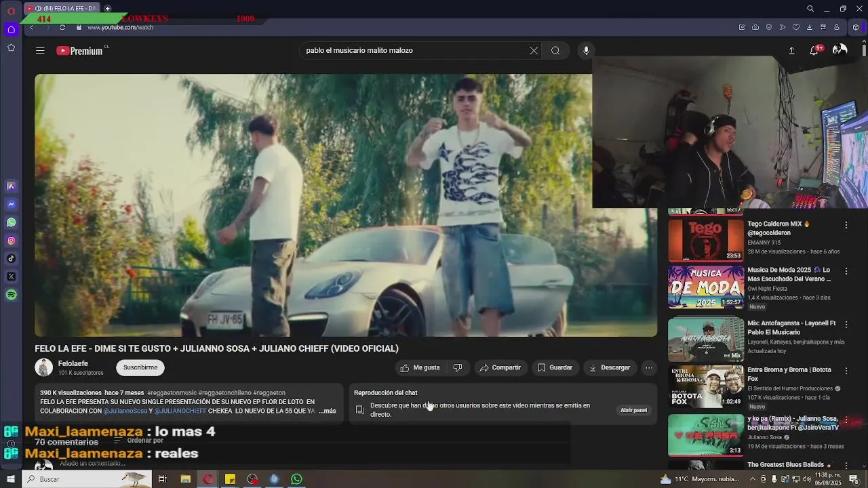Open X (Twitter) in the Opera sidebar

click(x=11, y=277)
